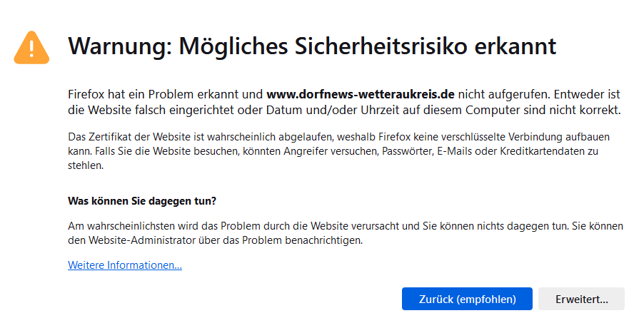Viewport: 644px width, 328px height.
Task: Click the word stehlen. ending the paragraph
Action: 86,165
